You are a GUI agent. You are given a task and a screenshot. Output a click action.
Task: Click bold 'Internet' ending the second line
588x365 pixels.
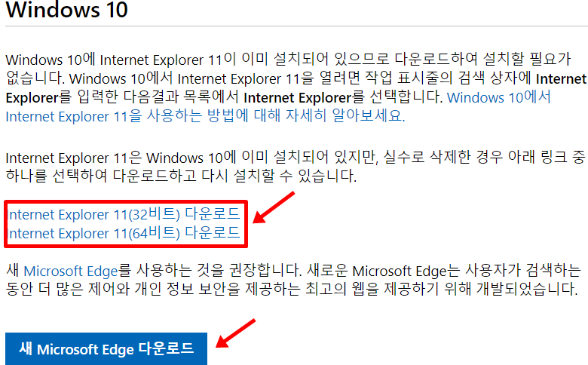(561, 78)
